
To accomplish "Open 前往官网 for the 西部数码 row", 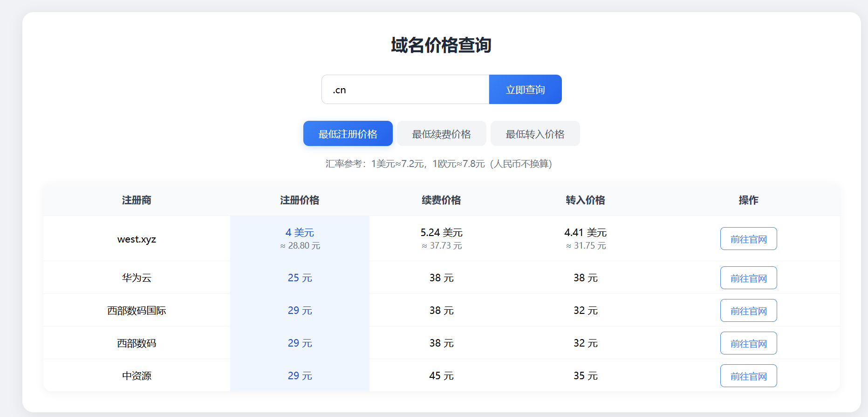I will click(x=748, y=343).
